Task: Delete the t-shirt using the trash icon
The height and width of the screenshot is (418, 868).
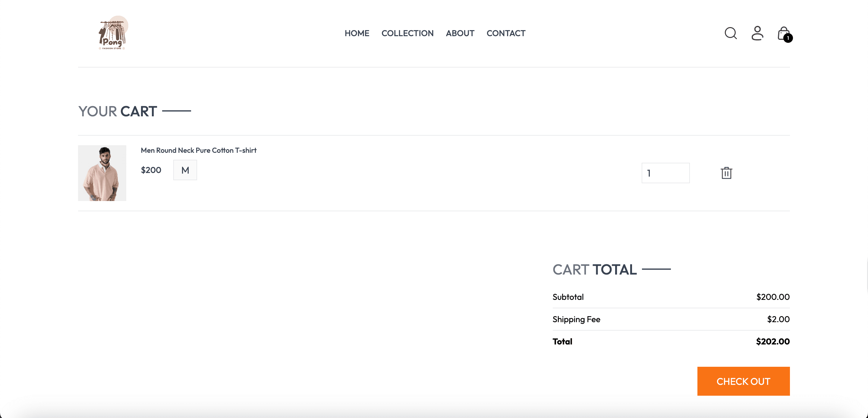Action: tap(726, 173)
